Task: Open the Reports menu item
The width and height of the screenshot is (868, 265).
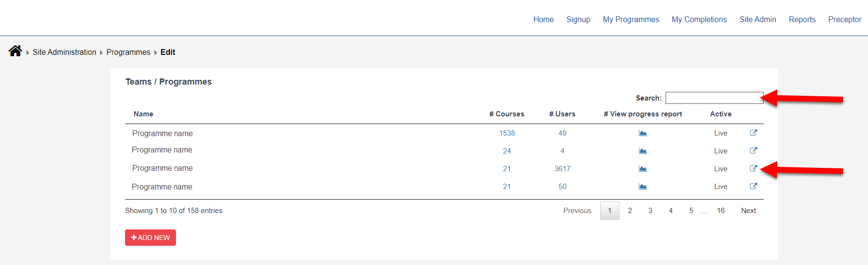Action: (x=802, y=19)
